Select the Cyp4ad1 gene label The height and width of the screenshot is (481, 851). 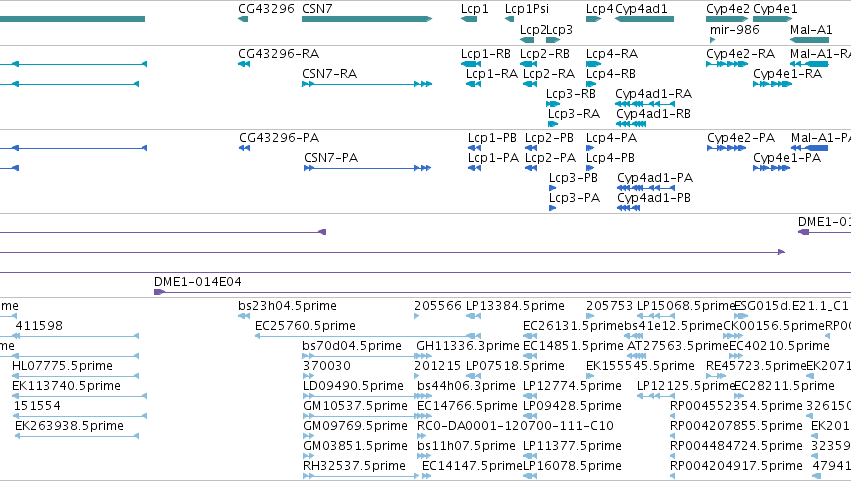(x=642, y=9)
